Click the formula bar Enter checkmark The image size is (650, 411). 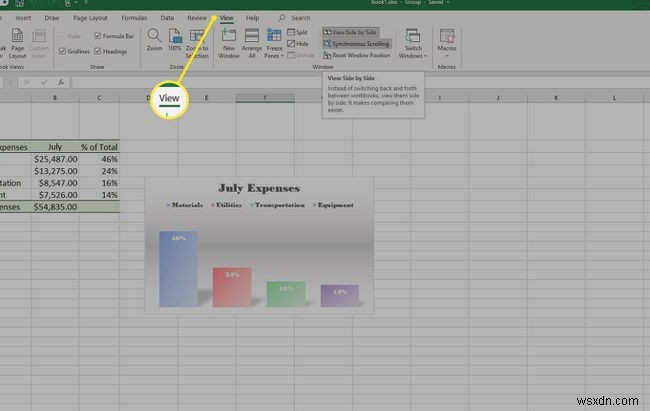coord(44,83)
